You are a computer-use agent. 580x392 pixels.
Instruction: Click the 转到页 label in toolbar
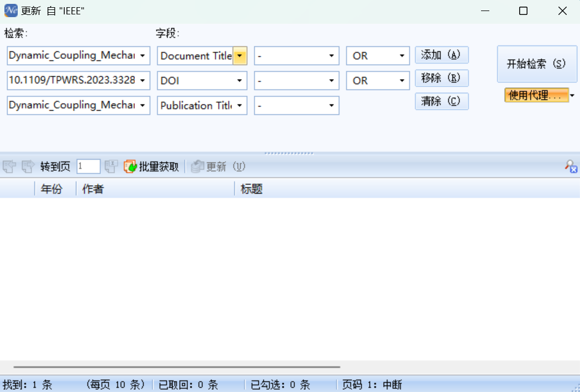(55, 167)
